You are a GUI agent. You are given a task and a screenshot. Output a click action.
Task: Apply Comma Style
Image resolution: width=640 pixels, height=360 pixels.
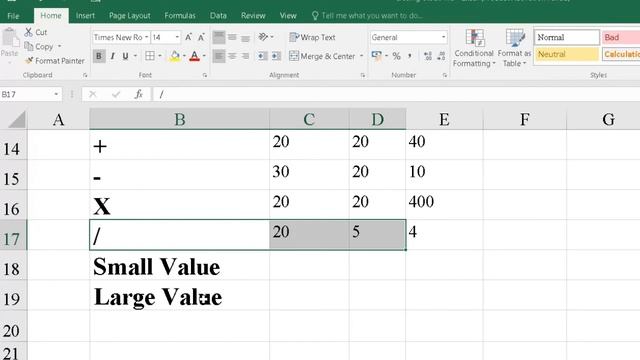point(409,56)
